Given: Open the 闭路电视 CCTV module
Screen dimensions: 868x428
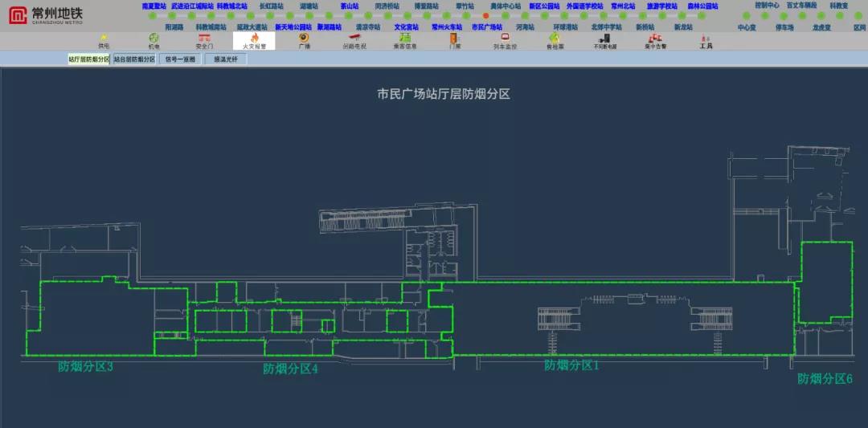Looking at the screenshot, I should 354,41.
